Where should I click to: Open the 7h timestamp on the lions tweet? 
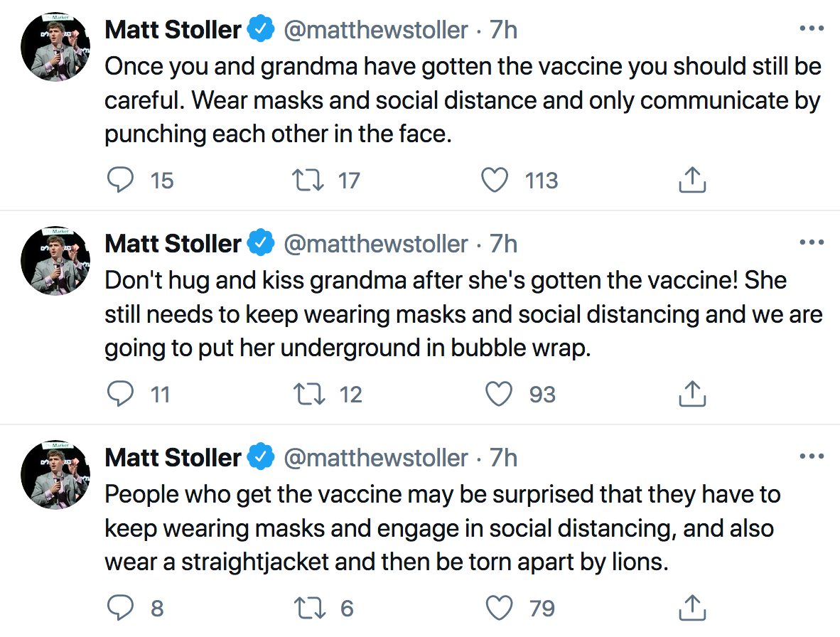[x=503, y=458]
